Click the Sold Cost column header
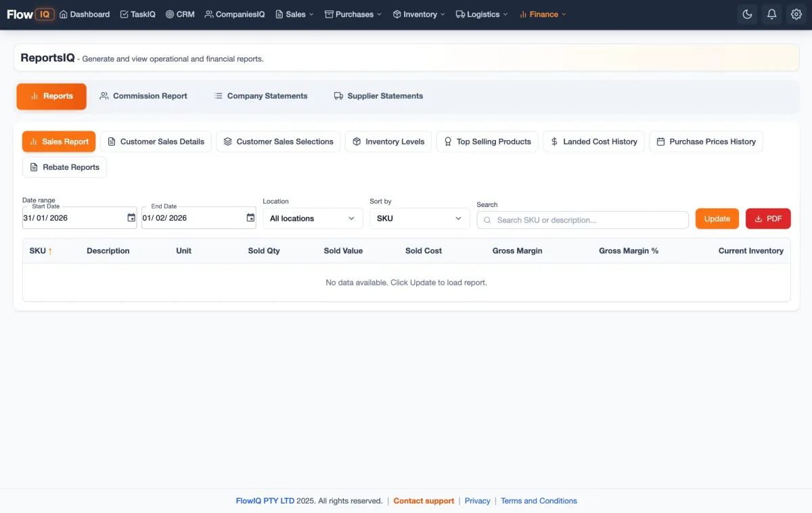The height and width of the screenshot is (513, 812). pyautogui.click(x=424, y=251)
